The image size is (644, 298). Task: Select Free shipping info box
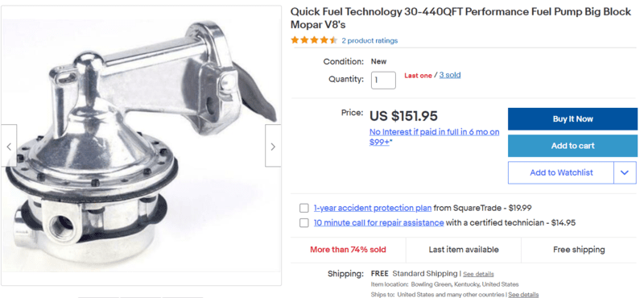click(579, 250)
